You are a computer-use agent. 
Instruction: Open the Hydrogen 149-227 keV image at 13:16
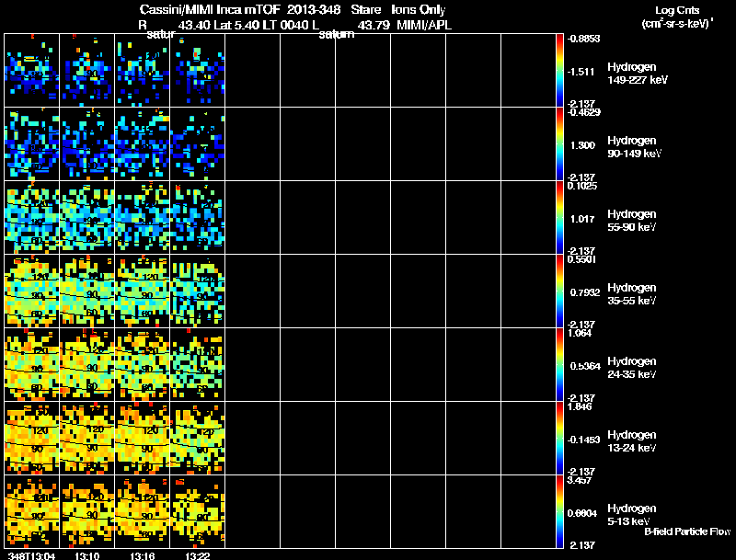pos(143,71)
